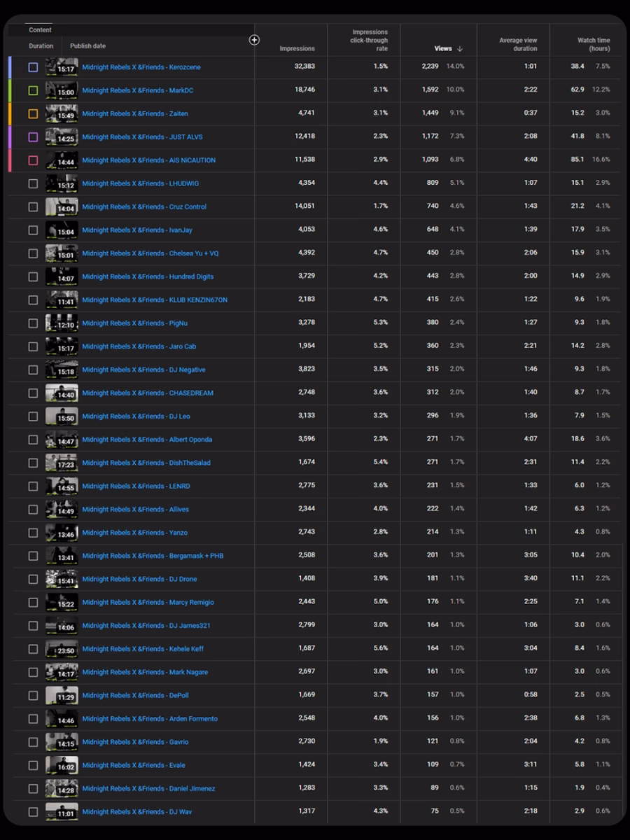Uncheck the green MarkDC row checkbox
This screenshot has height=840, width=630.
[33, 90]
